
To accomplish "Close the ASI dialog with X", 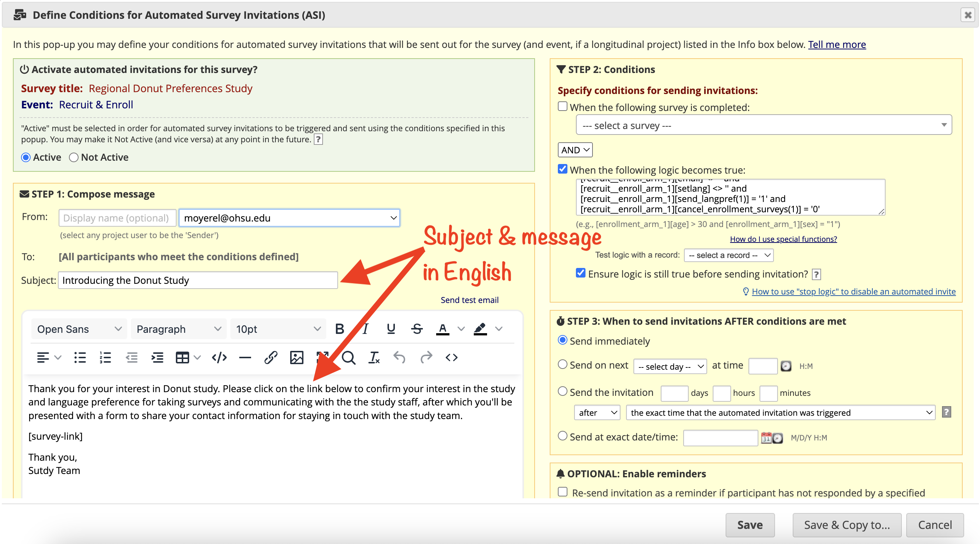I will click(x=968, y=15).
